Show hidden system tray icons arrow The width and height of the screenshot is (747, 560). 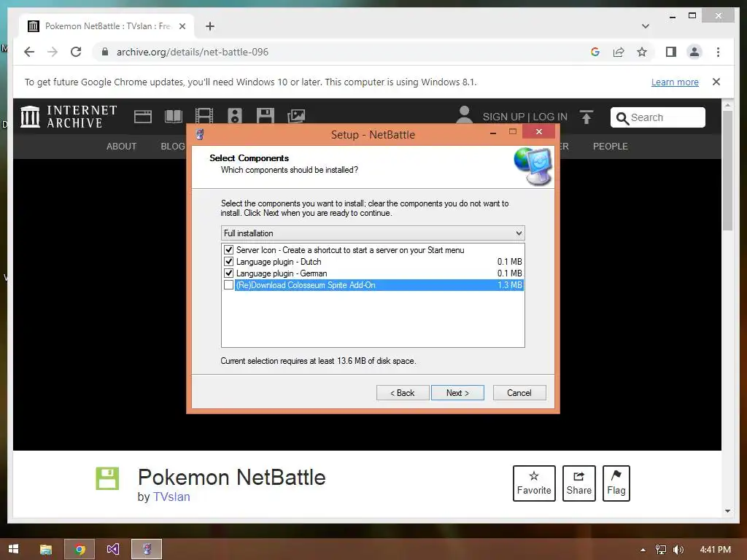643,550
